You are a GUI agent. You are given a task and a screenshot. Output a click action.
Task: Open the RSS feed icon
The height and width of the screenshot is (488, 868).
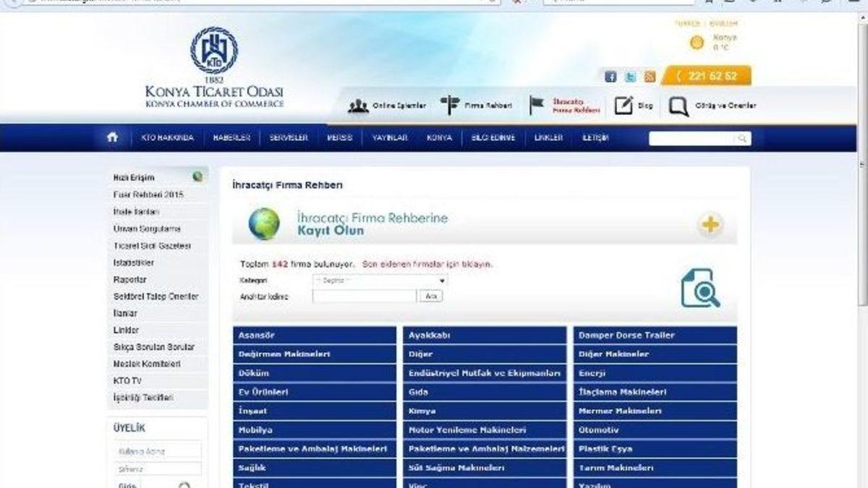coord(650,77)
